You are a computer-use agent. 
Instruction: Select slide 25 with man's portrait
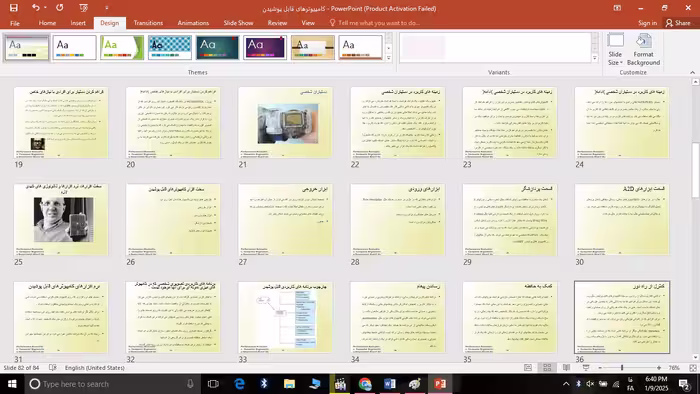(x=61, y=220)
